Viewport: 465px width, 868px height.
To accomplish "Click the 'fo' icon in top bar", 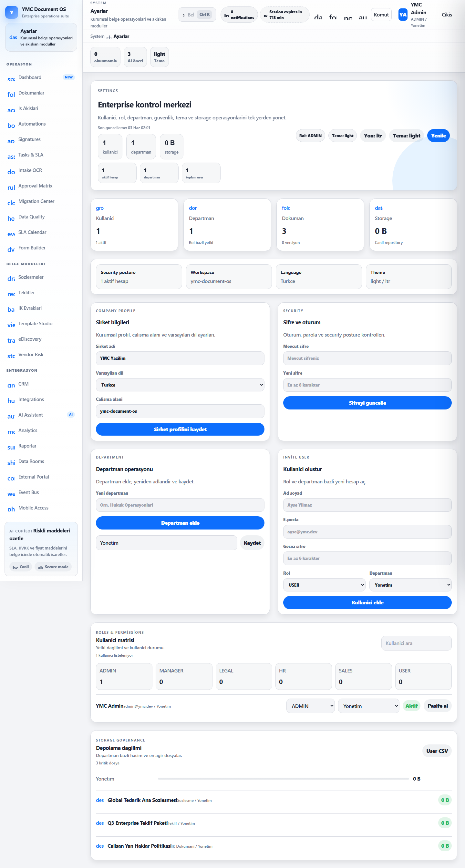I will 333,16.
